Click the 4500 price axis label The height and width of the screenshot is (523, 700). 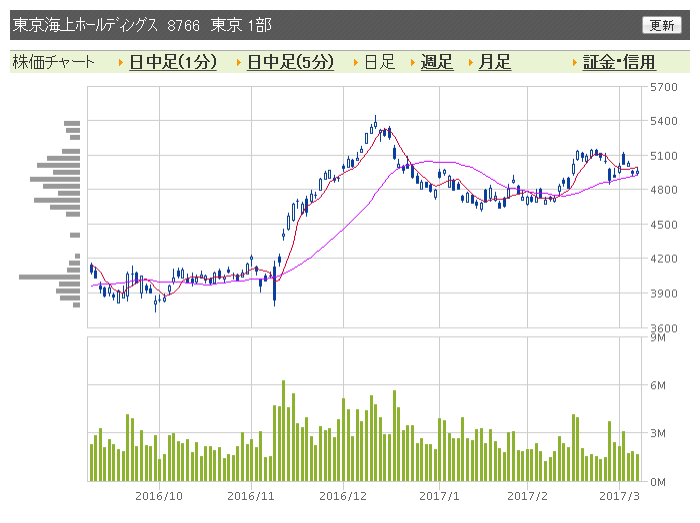click(663, 224)
